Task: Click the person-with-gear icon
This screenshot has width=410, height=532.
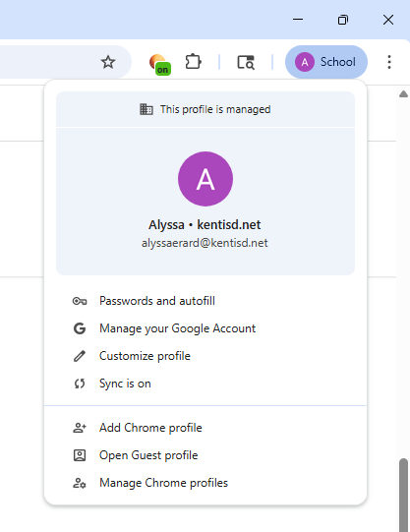Action: click(x=80, y=483)
